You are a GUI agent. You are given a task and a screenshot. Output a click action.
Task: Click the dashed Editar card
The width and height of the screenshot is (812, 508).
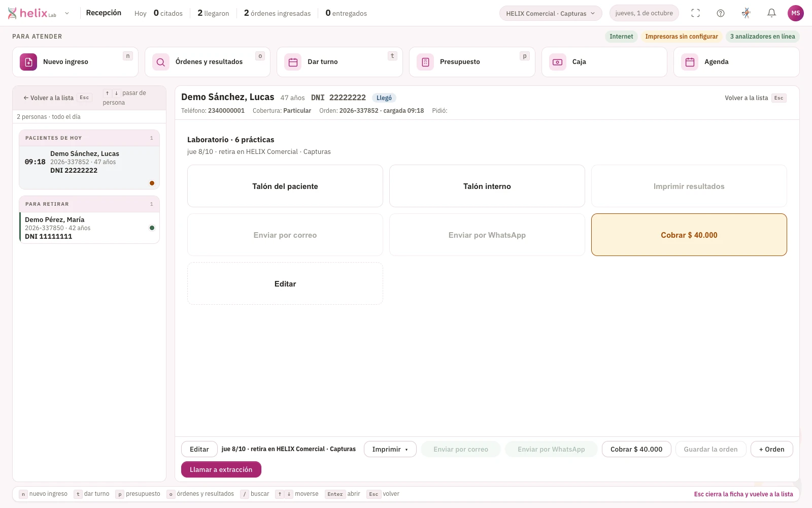[x=285, y=283]
